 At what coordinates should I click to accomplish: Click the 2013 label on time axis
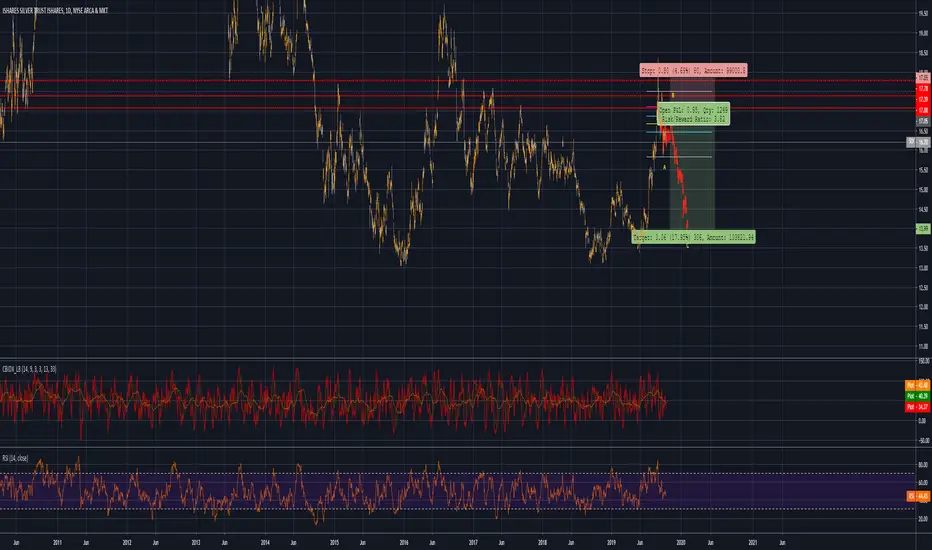196,542
